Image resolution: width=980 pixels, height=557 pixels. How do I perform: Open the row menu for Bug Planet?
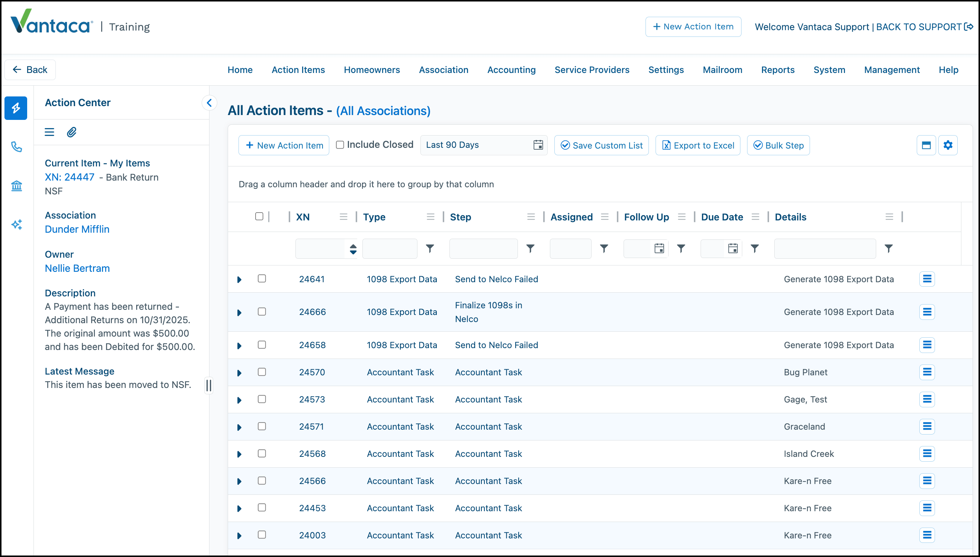[927, 372]
